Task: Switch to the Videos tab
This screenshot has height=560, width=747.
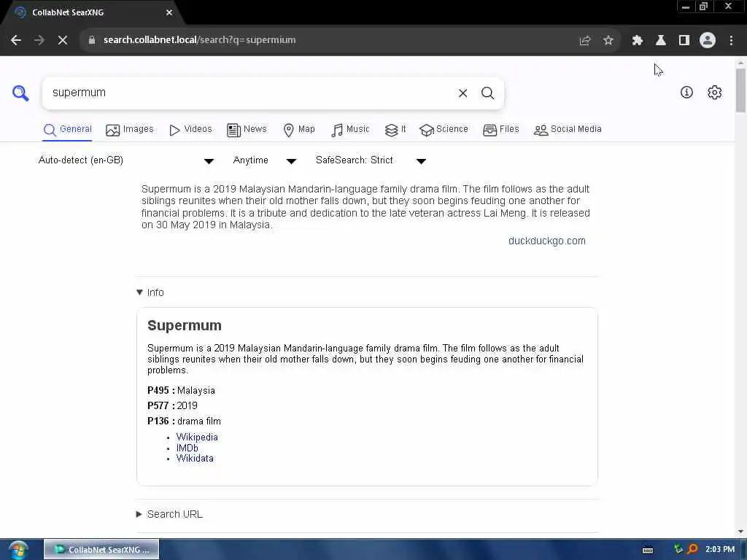Action: click(190, 130)
